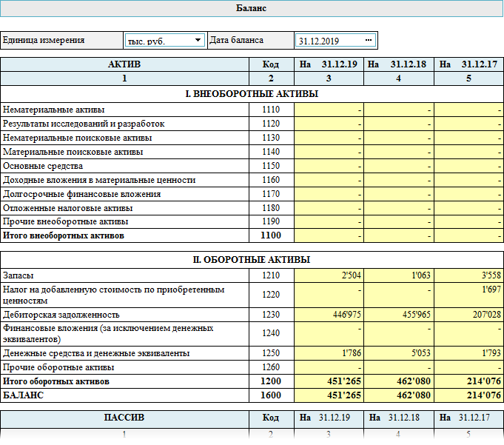The height and width of the screenshot is (445, 504).
Task: Click 'Нематериальные активы' 31.12.18 input cell
Action: click(x=399, y=110)
